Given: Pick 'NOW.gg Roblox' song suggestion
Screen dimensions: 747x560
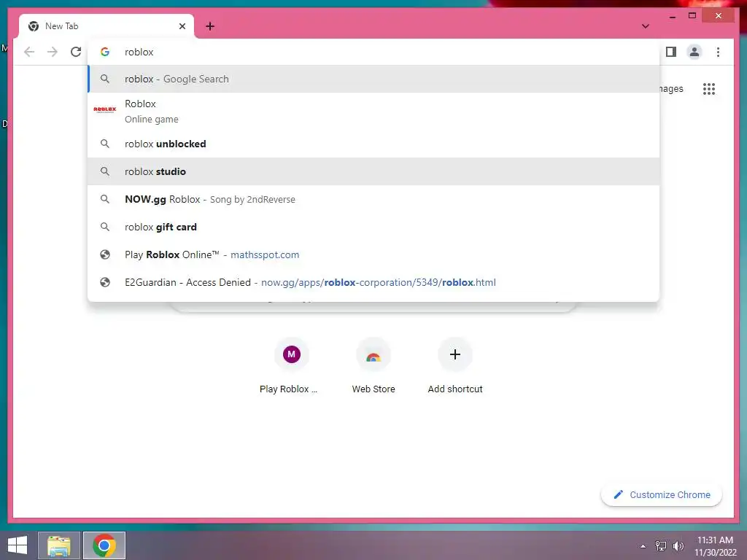Looking at the screenshot, I should tap(373, 199).
